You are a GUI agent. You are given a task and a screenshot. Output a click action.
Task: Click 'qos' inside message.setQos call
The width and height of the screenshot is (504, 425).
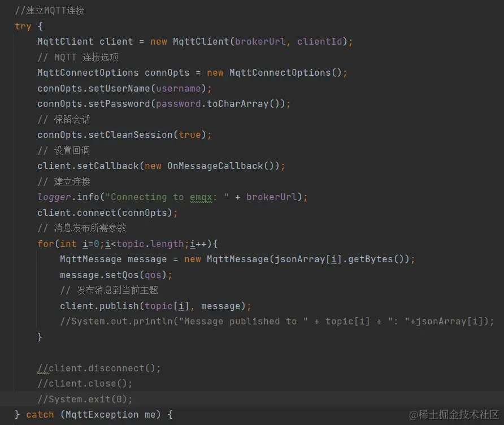(153, 275)
